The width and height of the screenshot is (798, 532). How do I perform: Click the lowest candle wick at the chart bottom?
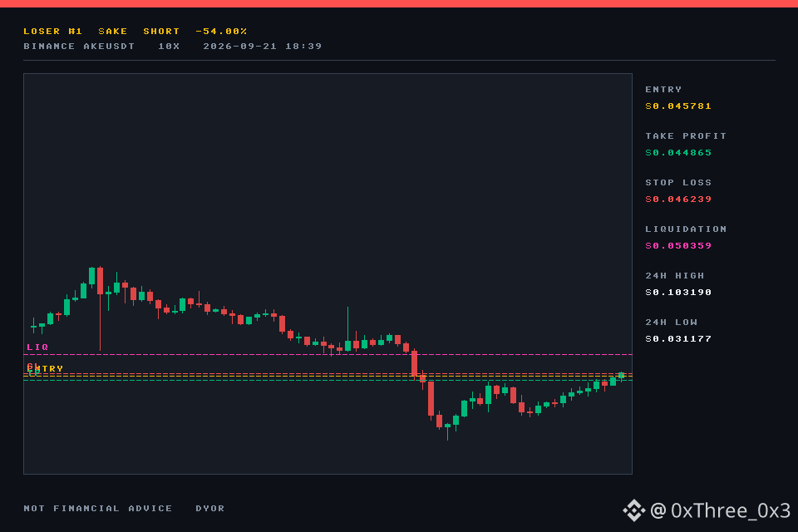pyautogui.click(x=448, y=431)
